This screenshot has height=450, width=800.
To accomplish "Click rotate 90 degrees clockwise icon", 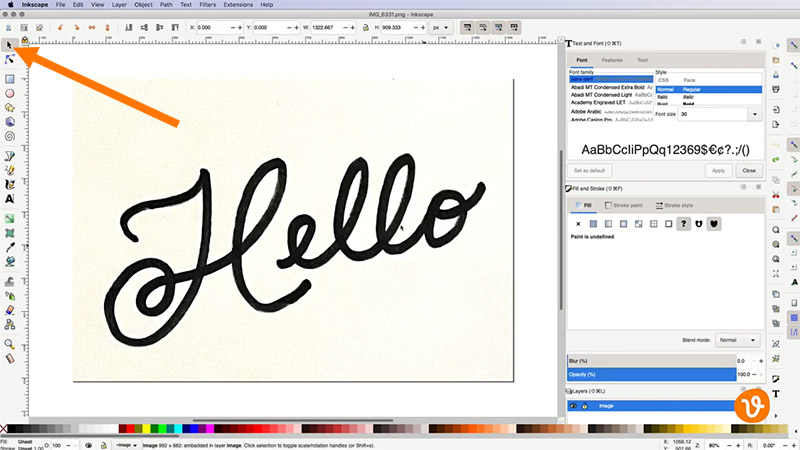I will click(x=76, y=28).
